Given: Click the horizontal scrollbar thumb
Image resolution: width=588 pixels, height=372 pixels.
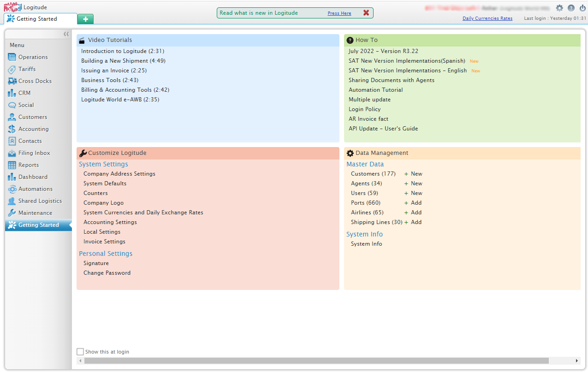Looking at the screenshot, I should tap(316, 360).
